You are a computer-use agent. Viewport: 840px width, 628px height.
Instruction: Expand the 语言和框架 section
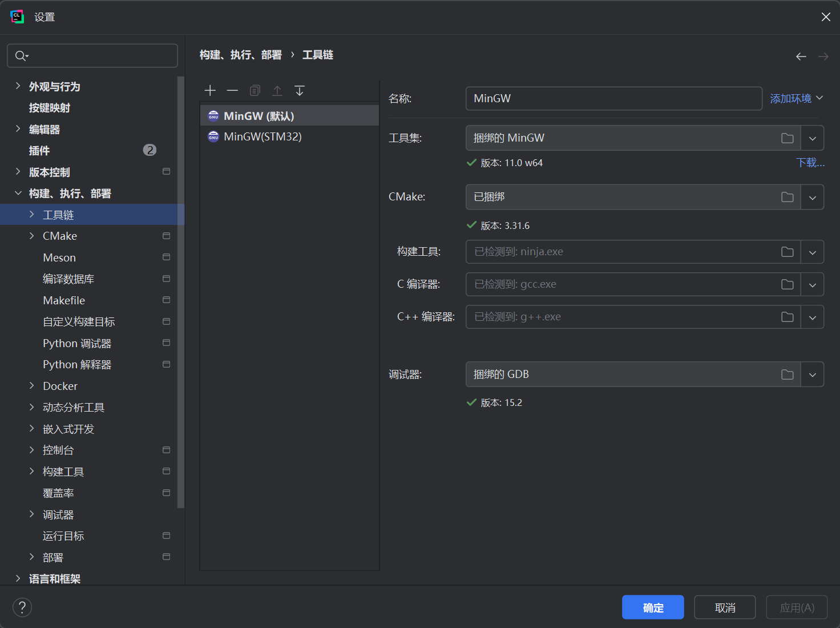[18, 578]
